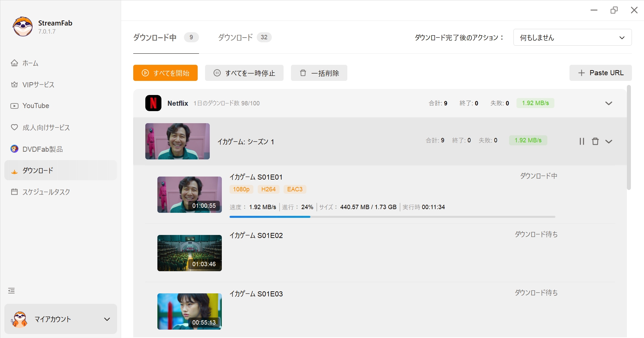Viewport: 644px width, 338px height.
Task: Select the ダウンロード中 tab
Action: click(x=165, y=37)
